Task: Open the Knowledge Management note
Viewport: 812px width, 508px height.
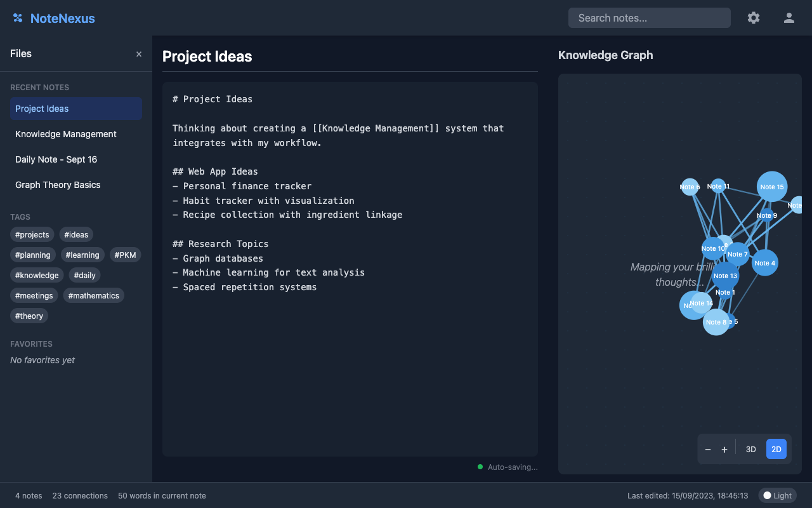Action: (65, 134)
